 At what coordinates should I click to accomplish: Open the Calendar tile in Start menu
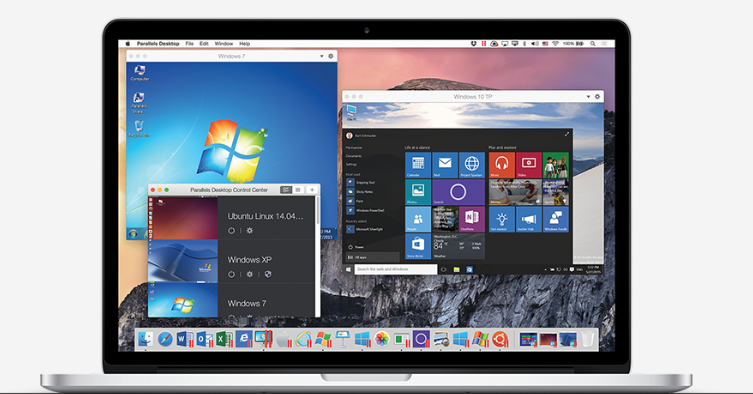click(x=418, y=165)
